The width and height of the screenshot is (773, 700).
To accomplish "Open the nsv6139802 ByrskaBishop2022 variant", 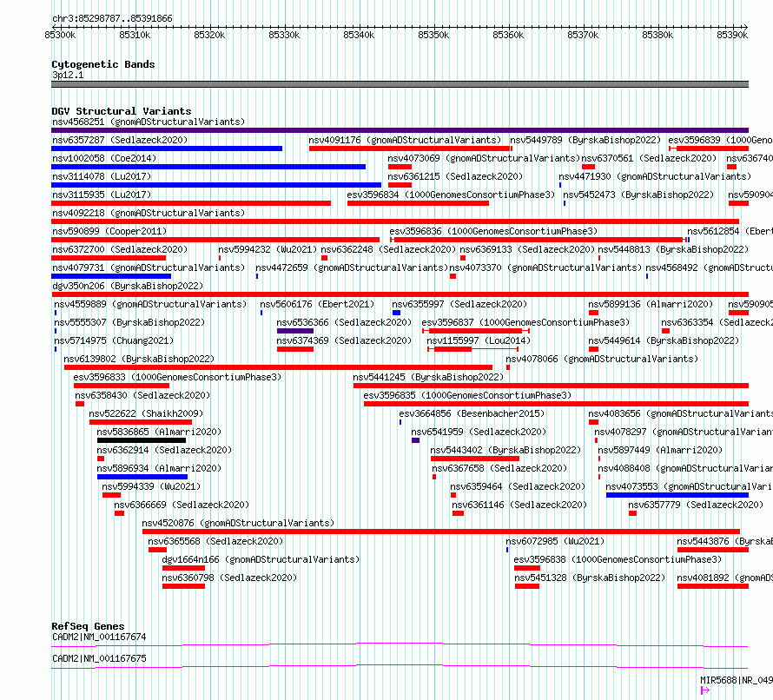I will point(139,359).
